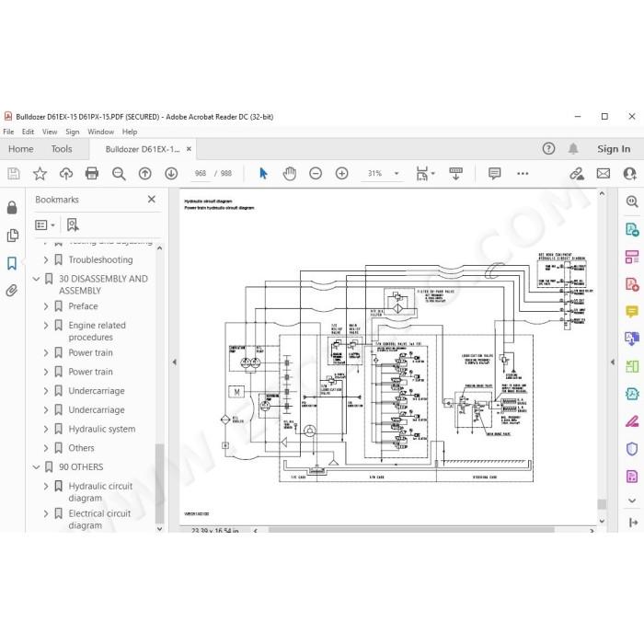Open the Protect shield tool
Viewport: 644px width, 644px height.
632,449
